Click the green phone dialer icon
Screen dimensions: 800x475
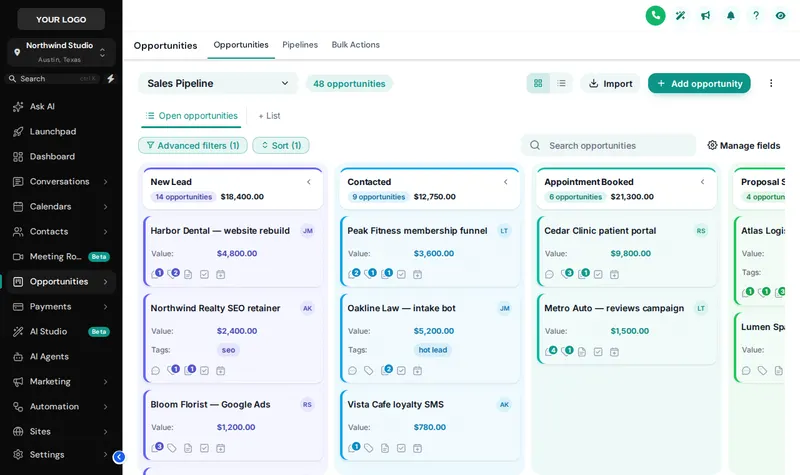[655, 16]
